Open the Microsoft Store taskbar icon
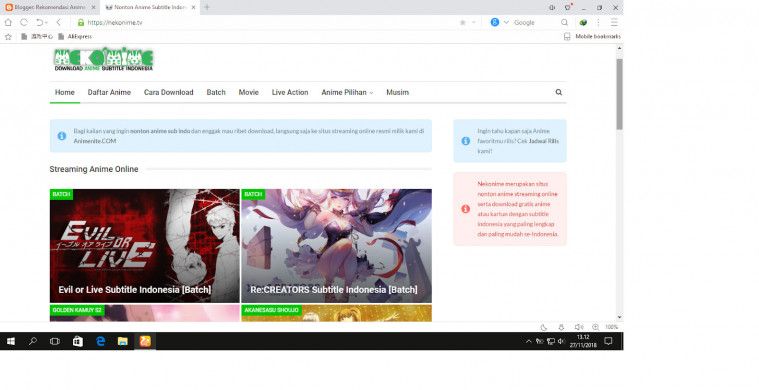 [77, 341]
